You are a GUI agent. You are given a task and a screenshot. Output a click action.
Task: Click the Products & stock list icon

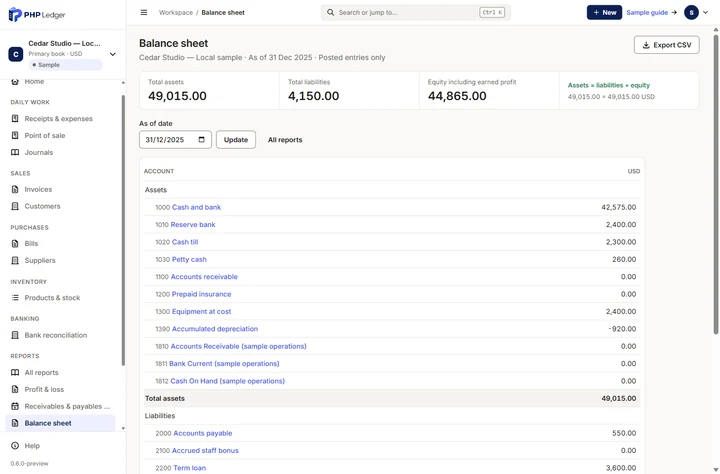[x=15, y=298]
